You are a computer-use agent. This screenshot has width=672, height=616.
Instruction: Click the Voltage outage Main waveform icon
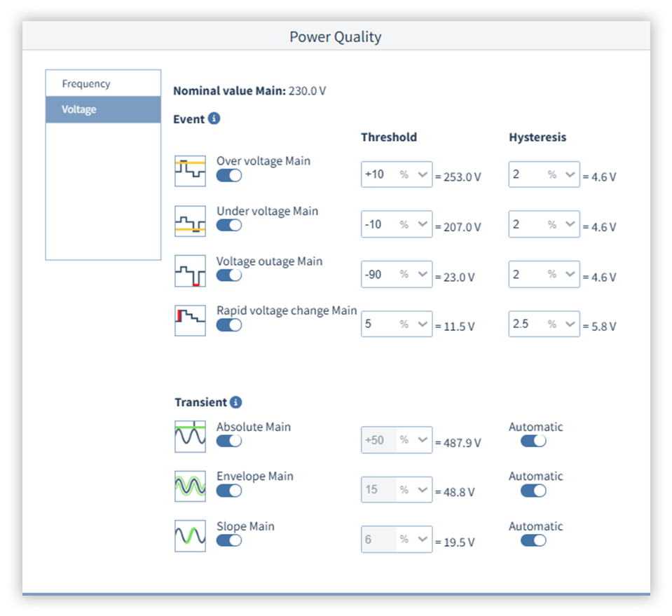point(190,271)
